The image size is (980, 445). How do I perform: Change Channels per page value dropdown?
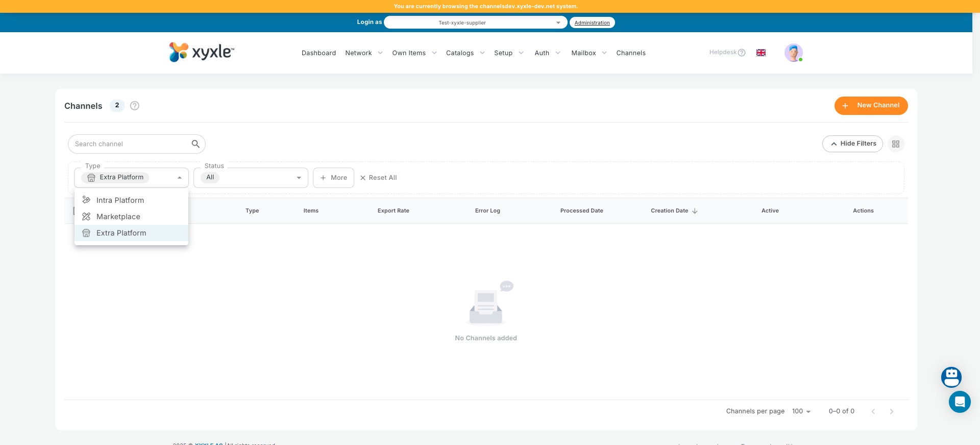pos(801,411)
